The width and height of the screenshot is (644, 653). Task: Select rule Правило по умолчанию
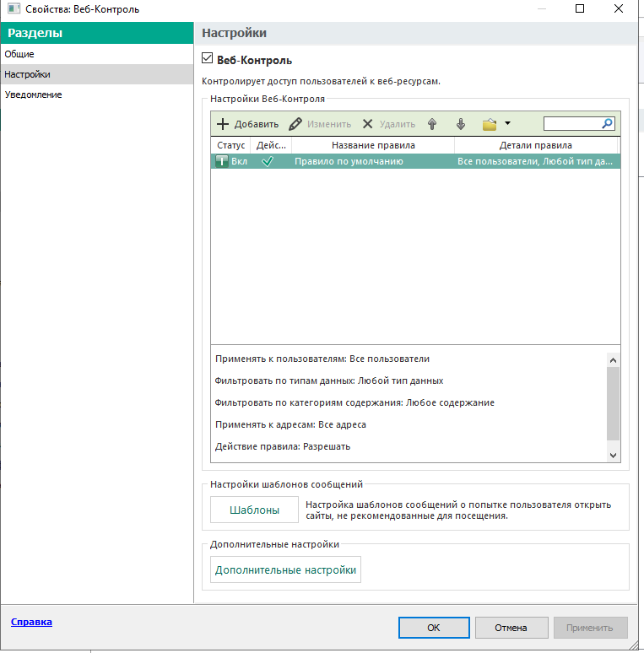coord(349,161)
